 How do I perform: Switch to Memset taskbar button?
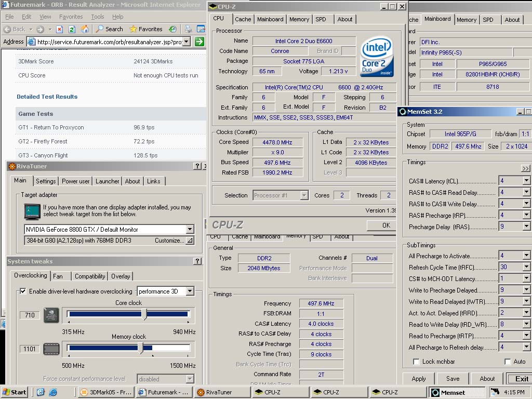coord(458,392)
